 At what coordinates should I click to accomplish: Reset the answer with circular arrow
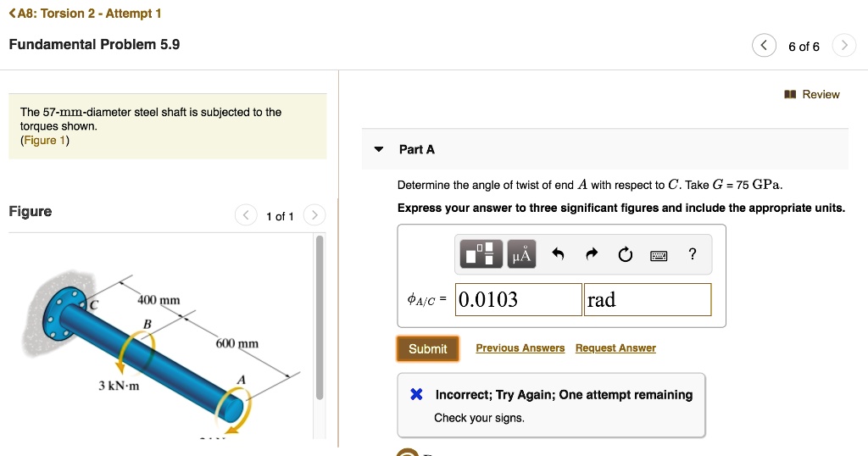626,254
